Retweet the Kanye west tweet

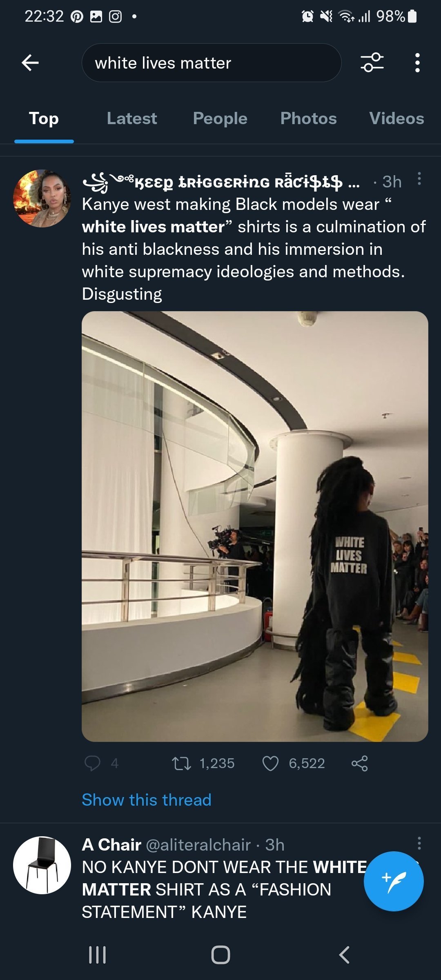pyautogui.click(x=181, y=763)
